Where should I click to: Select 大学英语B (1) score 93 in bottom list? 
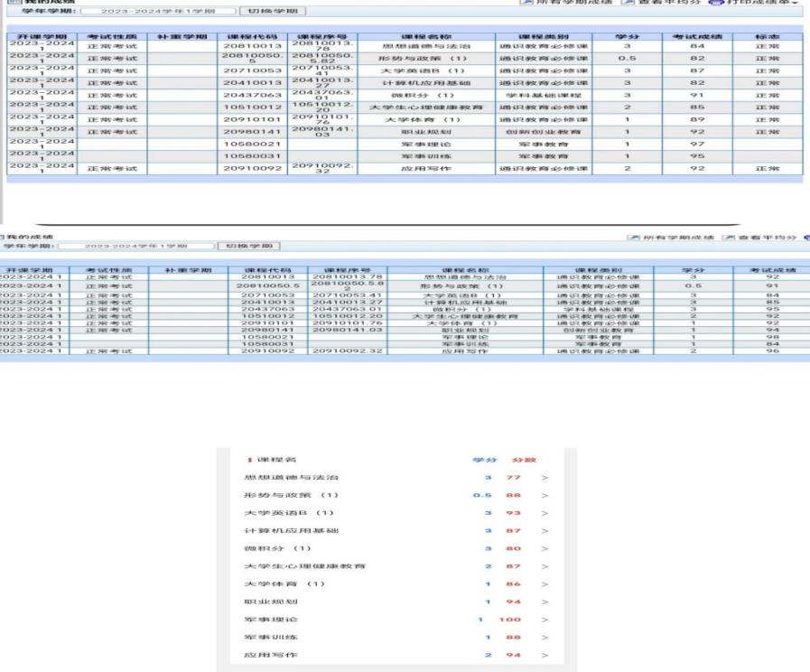[x=513, y=513]
